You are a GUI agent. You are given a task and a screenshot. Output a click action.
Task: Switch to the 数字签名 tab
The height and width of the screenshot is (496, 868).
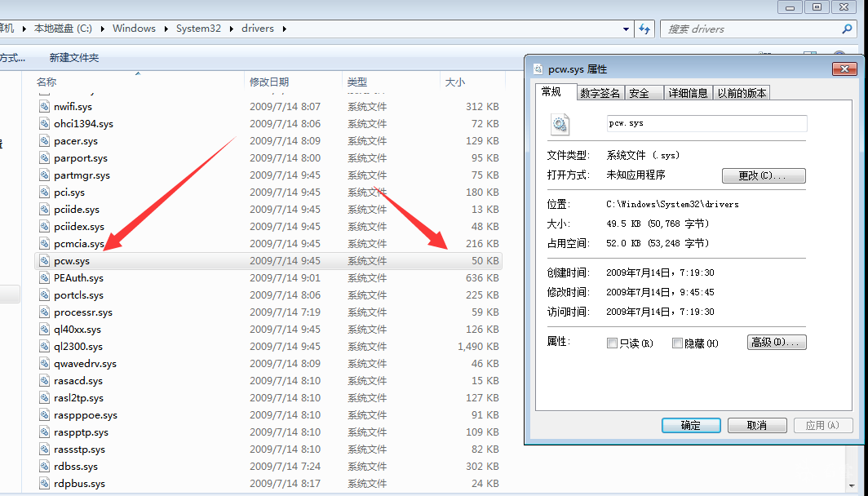[x=600, y=93]
